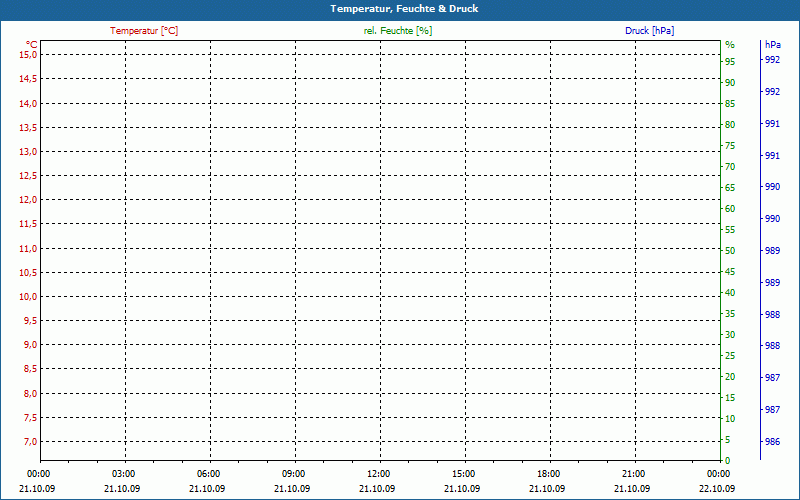This screenshot has height=500, width=800.
Task: Select the 7,0 temperature axis tick
Action: coord(30,442)
